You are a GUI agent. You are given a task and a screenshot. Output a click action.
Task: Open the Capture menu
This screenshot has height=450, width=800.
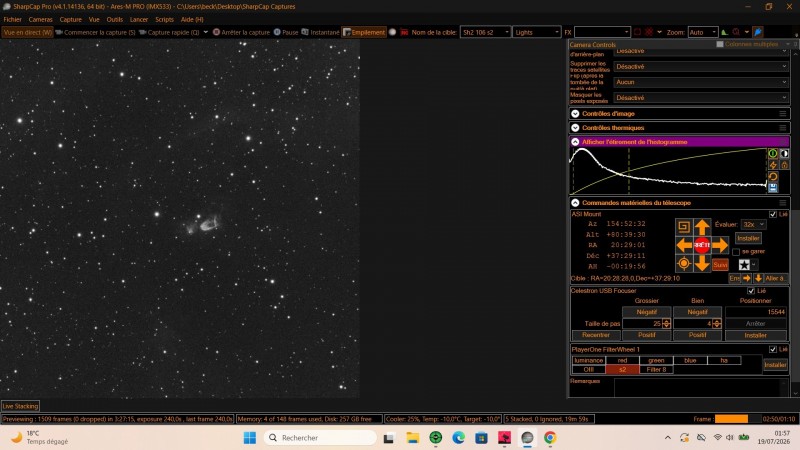pyautogui.click(x=70, y=19)
